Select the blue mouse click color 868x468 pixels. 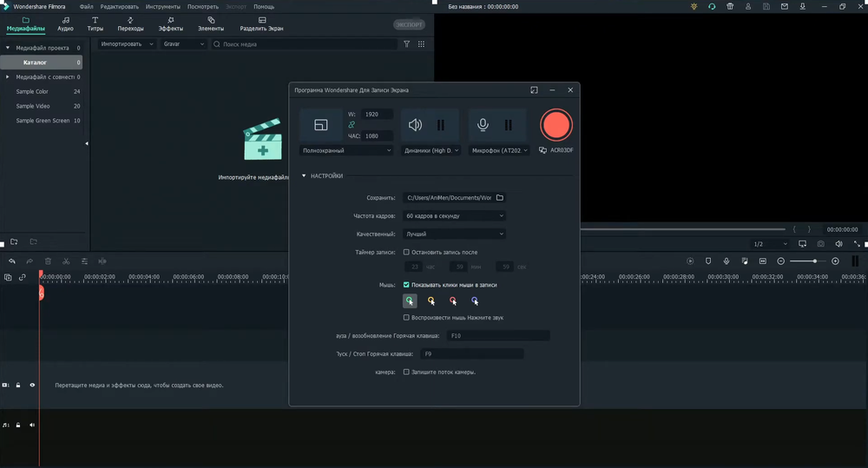475,300
